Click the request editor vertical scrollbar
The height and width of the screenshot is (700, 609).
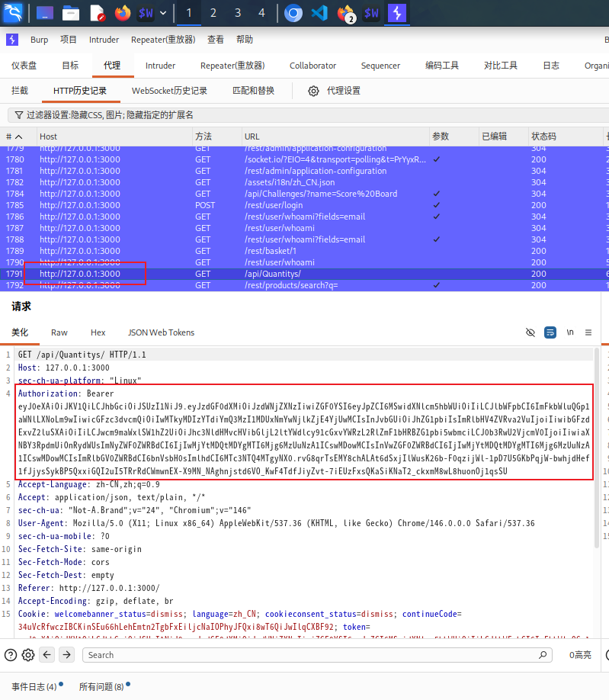tap(597, 448)
